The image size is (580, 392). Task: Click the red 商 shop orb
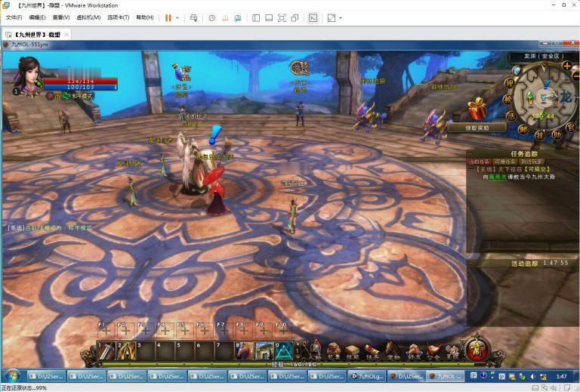point(477,349)
